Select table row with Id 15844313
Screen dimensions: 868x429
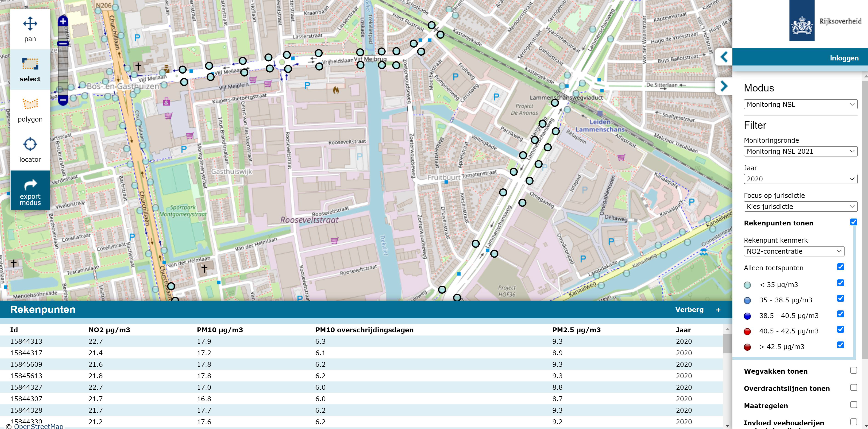pos(361,341)
